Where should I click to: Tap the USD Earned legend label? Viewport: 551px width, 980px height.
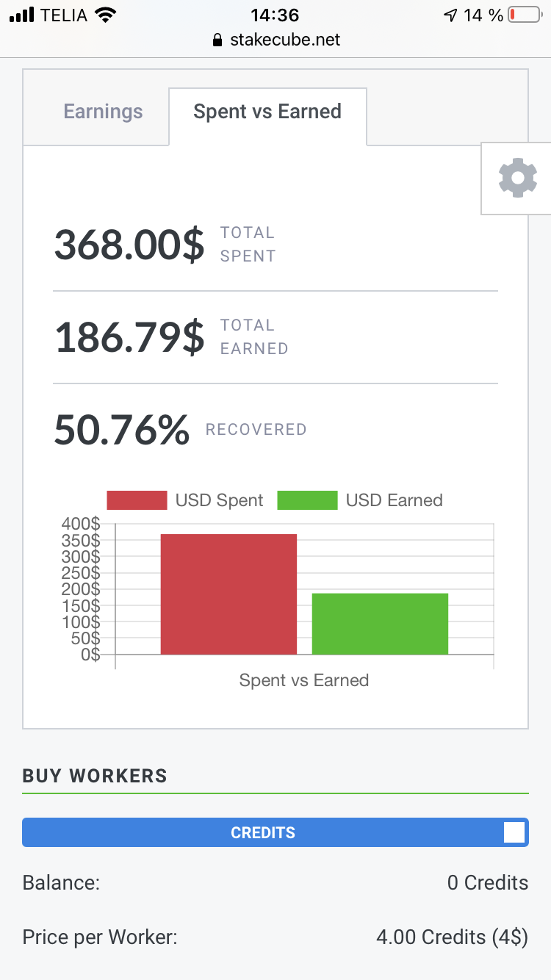tap(395, 500)
